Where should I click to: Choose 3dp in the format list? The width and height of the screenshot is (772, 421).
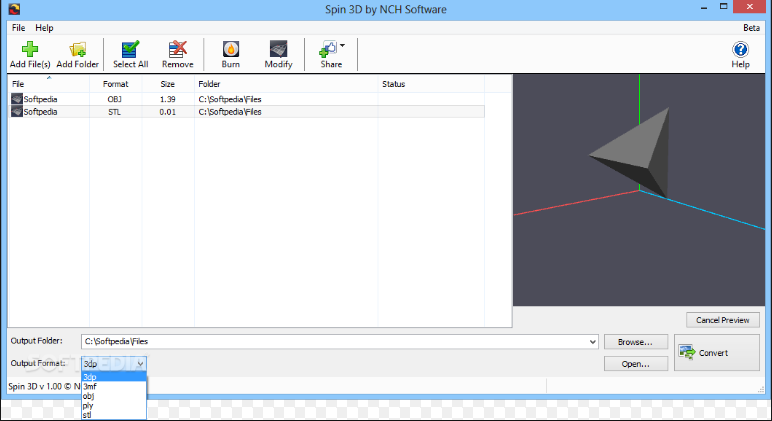[114, 377]
